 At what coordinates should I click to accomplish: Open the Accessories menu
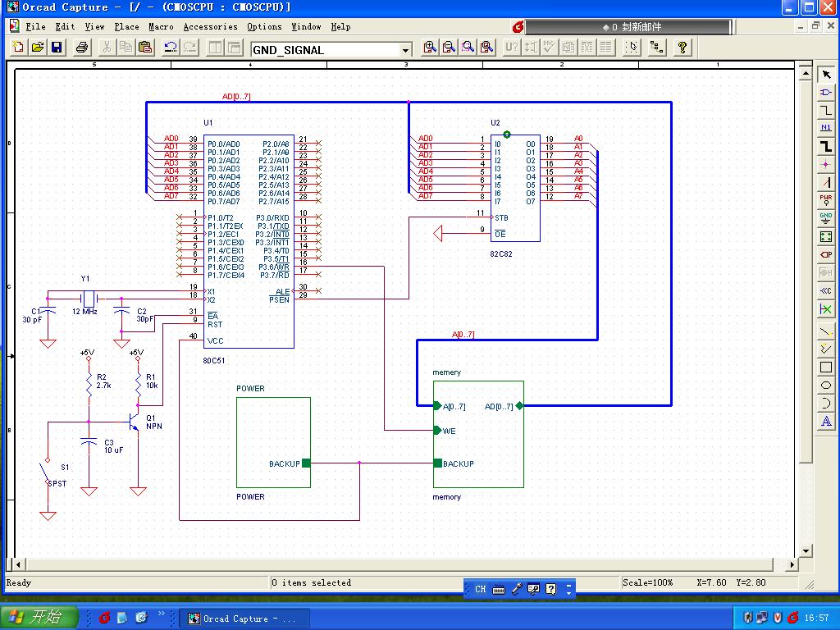(x=210, y=26)
